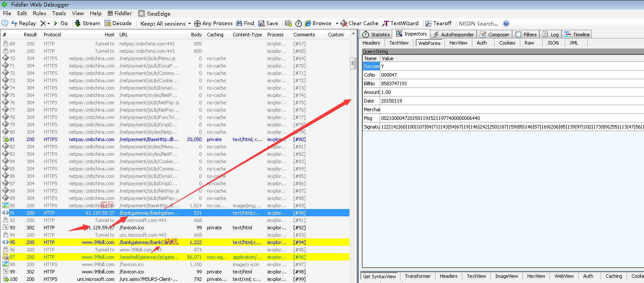Open the Tools menu
Viewport: 644px width, 283px height.
59,13
